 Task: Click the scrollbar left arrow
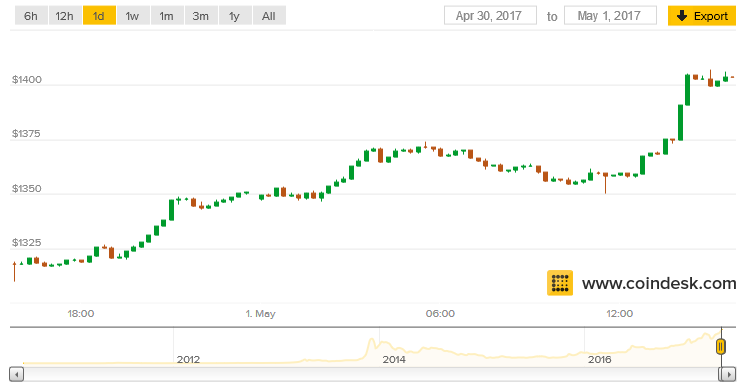[x=17, y=375]
